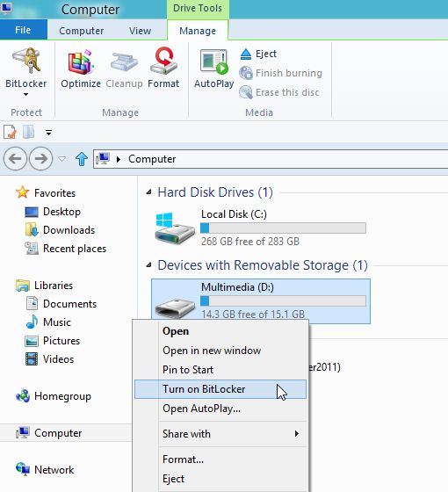Open the BitLocker dropdown arrow
Image resolution: width=448 pixels, height=492 pixels.
(26, 94)
